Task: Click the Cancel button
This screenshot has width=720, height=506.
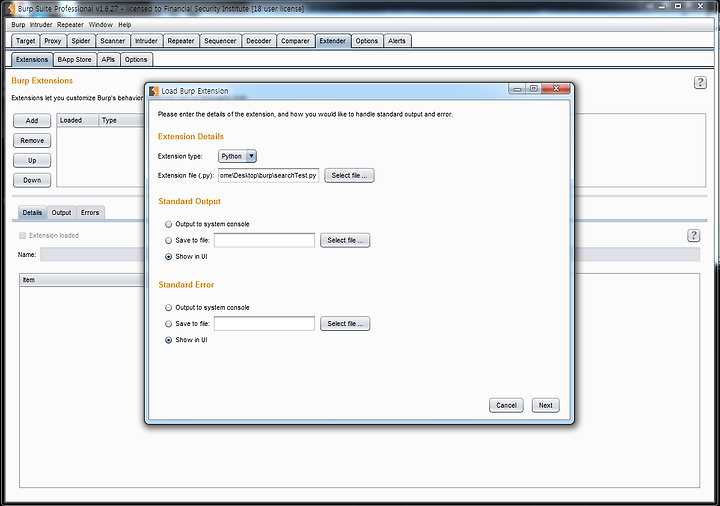Action: point(506,405)
